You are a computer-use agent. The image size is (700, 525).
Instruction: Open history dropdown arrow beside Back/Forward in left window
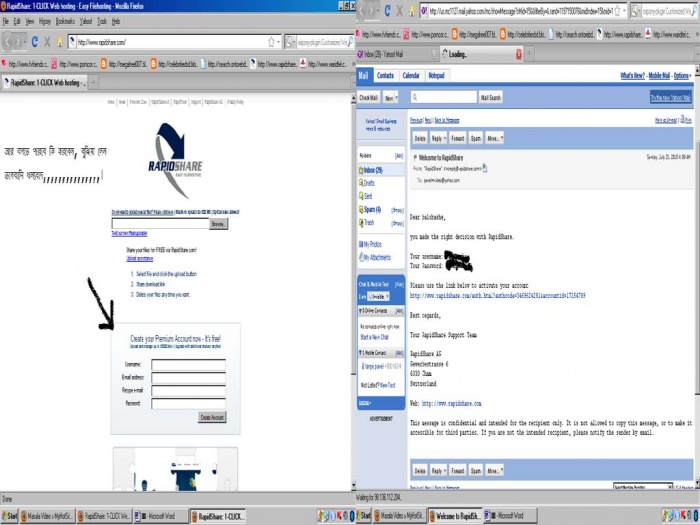pos(24,42)
